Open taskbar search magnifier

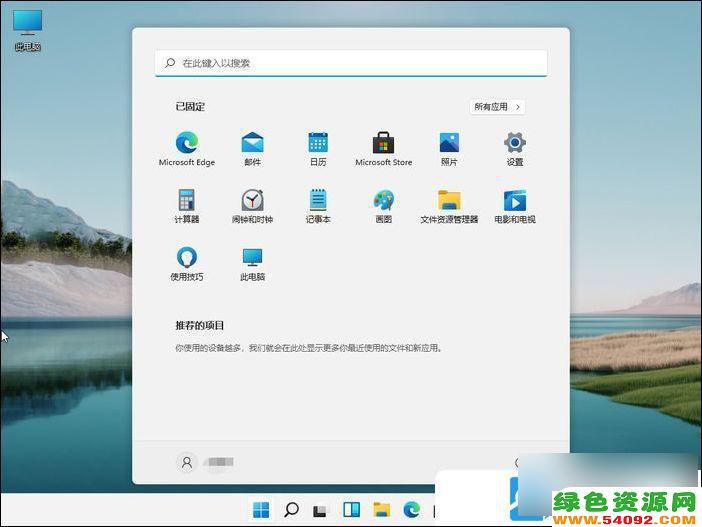291,510
